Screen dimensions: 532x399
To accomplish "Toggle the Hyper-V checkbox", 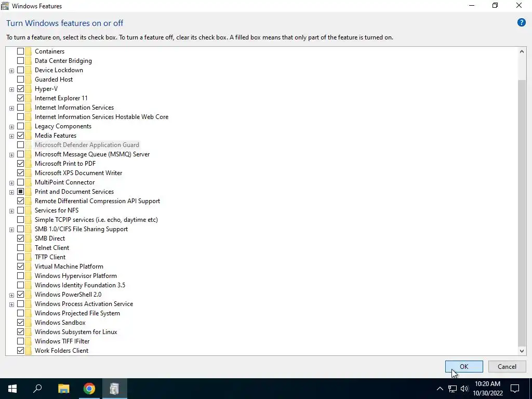I will pyautogui.click(x=20, y=88).
